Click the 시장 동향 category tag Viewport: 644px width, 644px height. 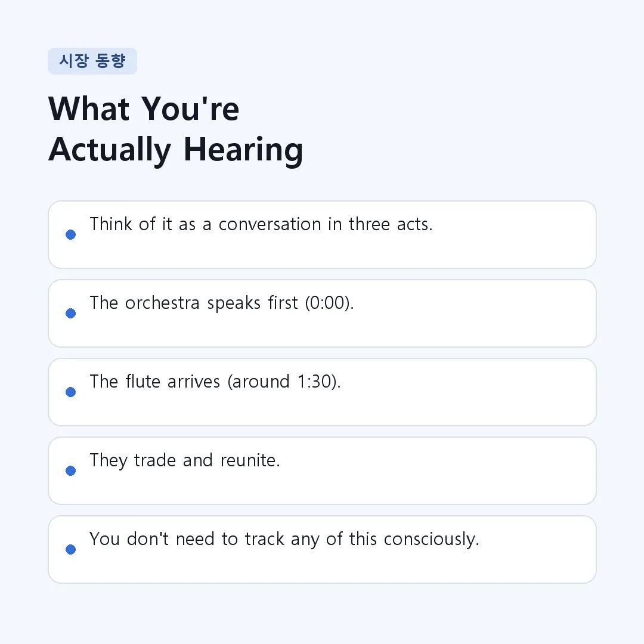coord(92,61)
